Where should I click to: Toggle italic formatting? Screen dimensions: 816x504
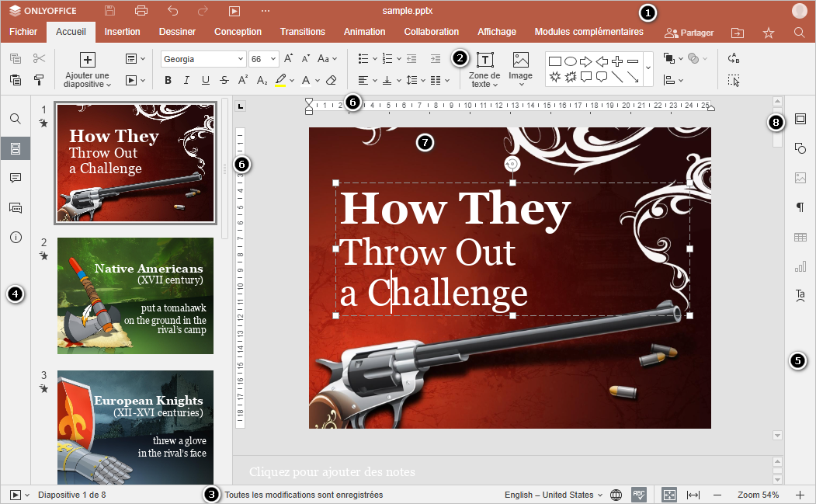pos(186,80)
